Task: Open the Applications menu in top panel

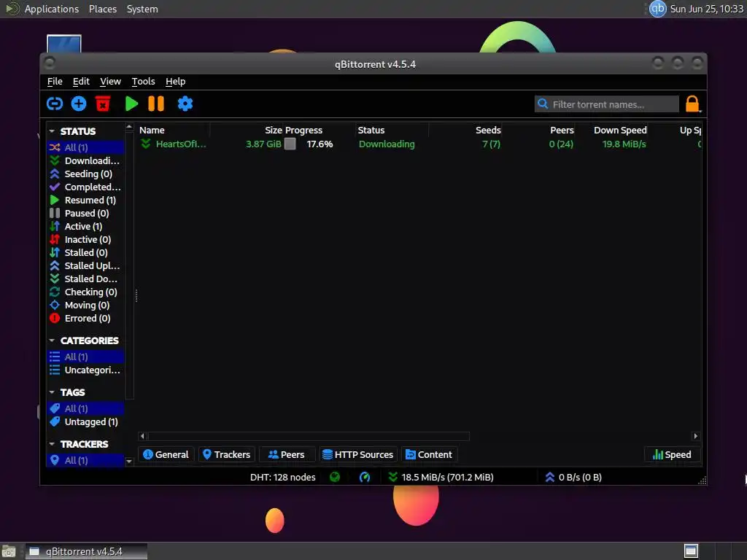Action: (x=52, y=9)
